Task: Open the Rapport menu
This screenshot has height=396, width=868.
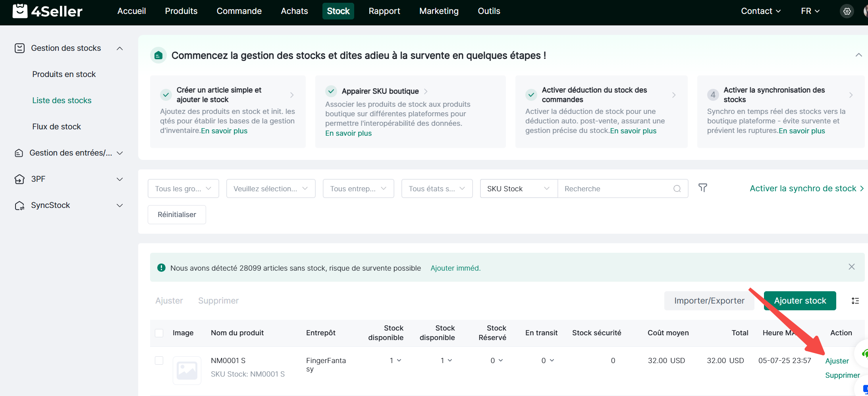Action: 384,11
